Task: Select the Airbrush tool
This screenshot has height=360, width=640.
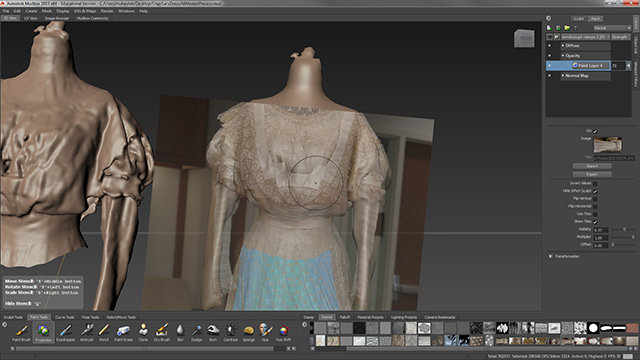Action: tap(87, 333)
